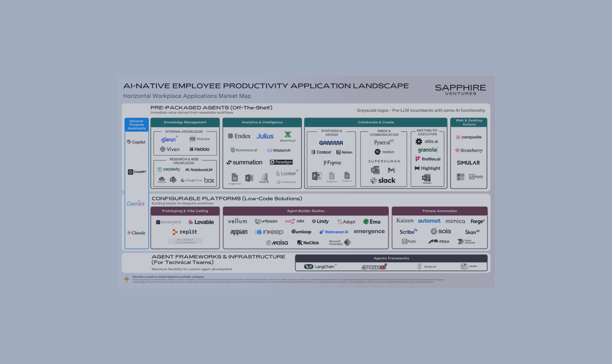Click the crewAI logo in Agentic Frameworks
Image resolution: width=612 pixels, height=364 pixels.
click(373, 267)
